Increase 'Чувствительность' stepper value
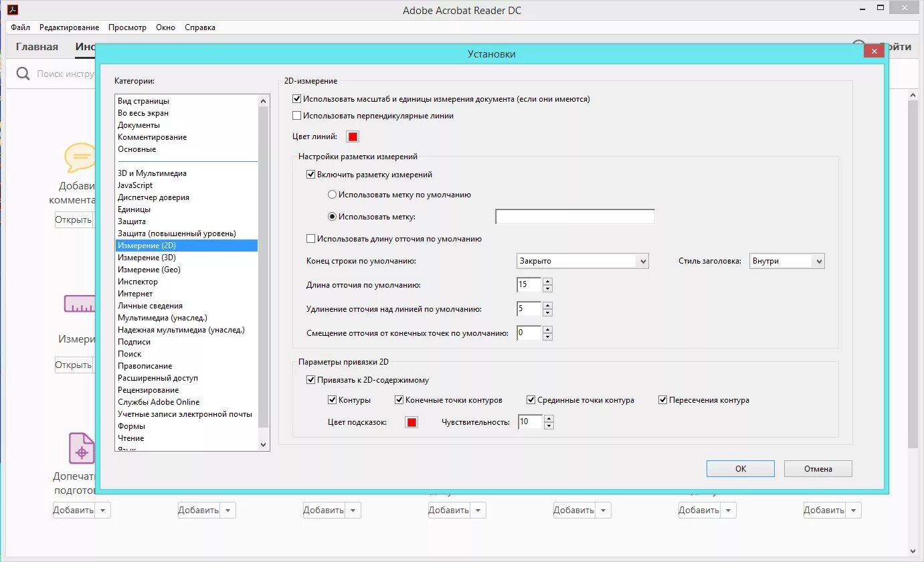924x562 pixels. [549, 418]
